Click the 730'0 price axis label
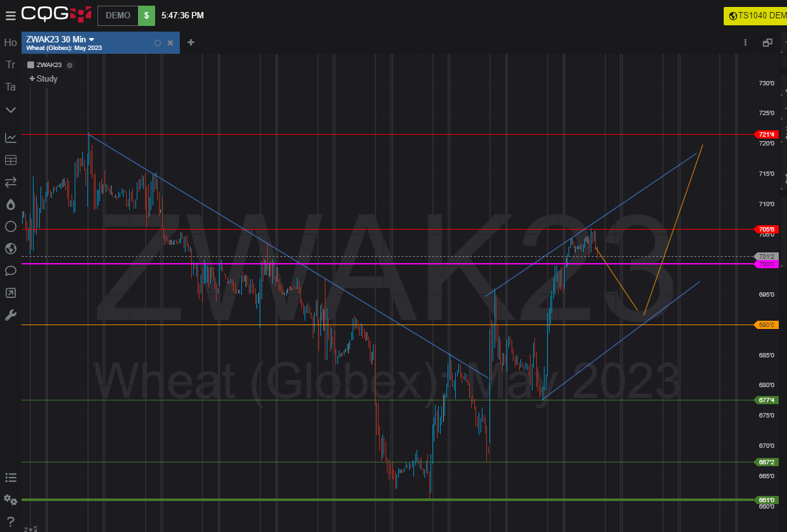787x532 pixels. 767,83
